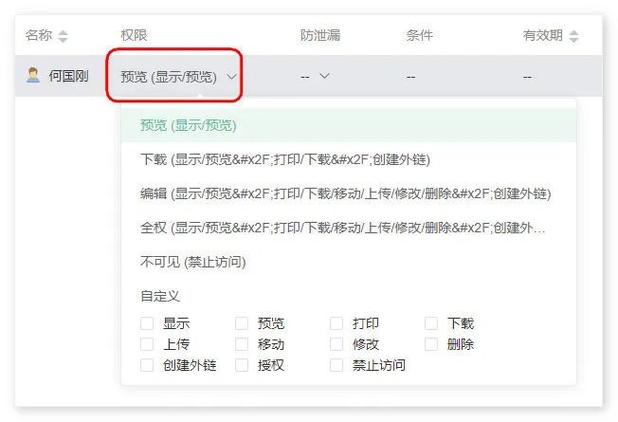
Task: Click the 权限 column header
Action: (x=134, y=35)
